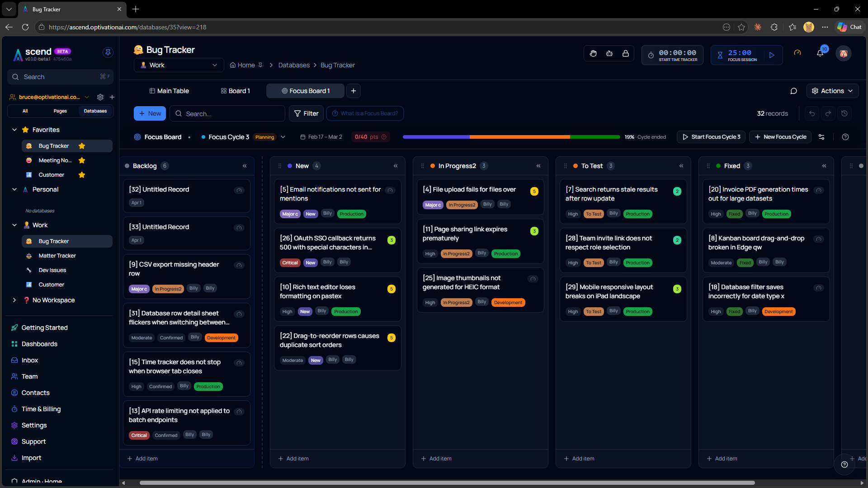Click the hand tool icon in header
This screenshot has width=868, height=488.
[593, 53]
